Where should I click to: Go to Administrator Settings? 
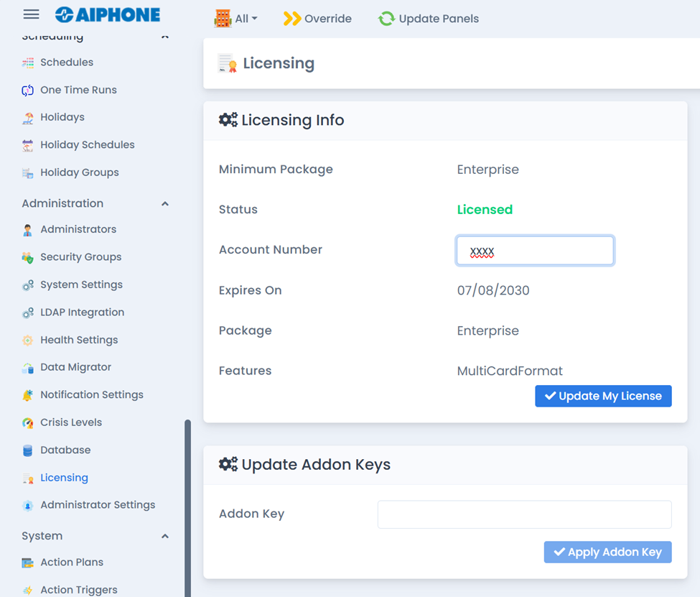tap(98, 505)
